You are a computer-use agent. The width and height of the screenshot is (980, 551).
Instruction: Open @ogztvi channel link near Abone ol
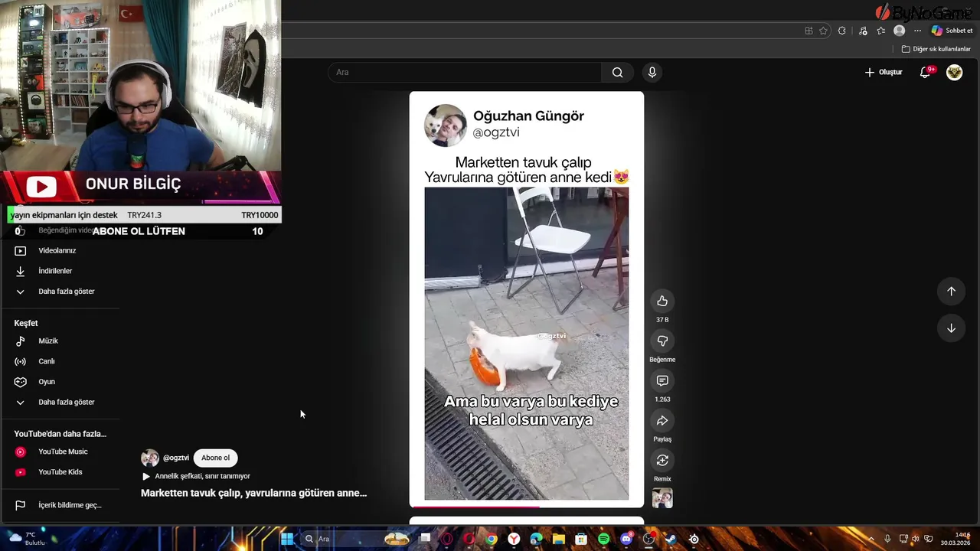point(176,458)
